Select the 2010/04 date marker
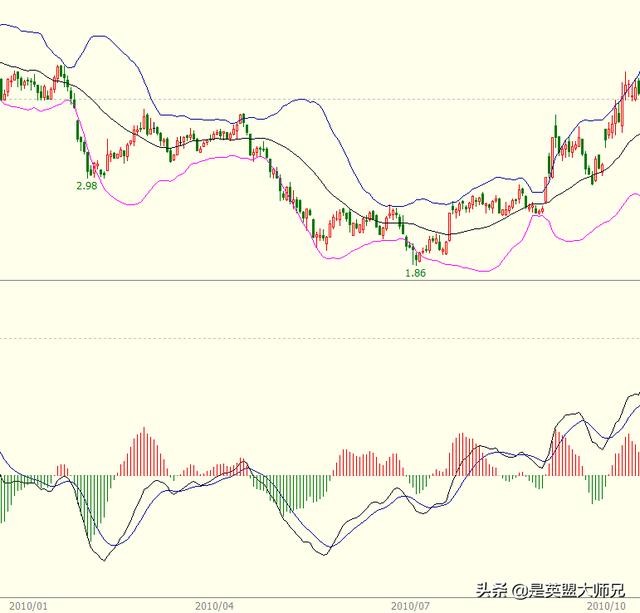The image size is (640, 613). point(215,605)
